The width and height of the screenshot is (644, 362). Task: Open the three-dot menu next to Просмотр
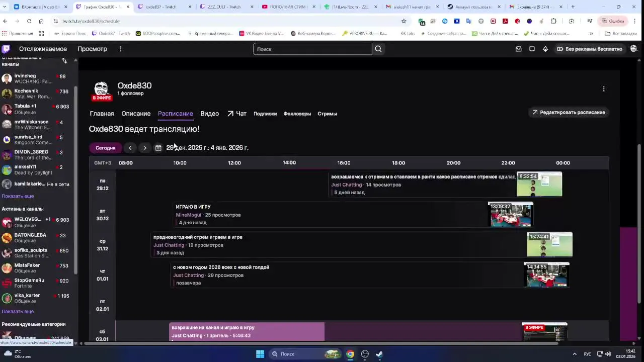[120, 49]
